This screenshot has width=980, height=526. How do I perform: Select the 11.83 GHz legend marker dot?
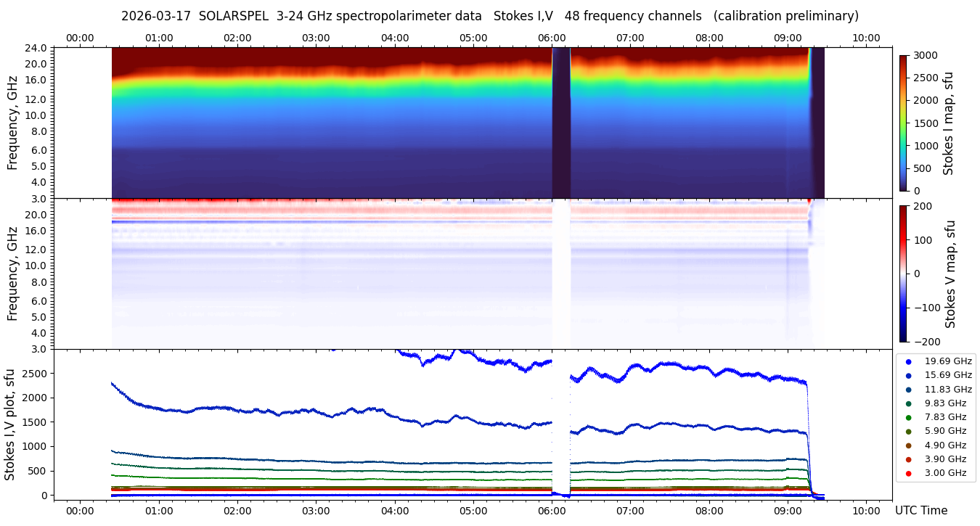(x=908, y=390)
